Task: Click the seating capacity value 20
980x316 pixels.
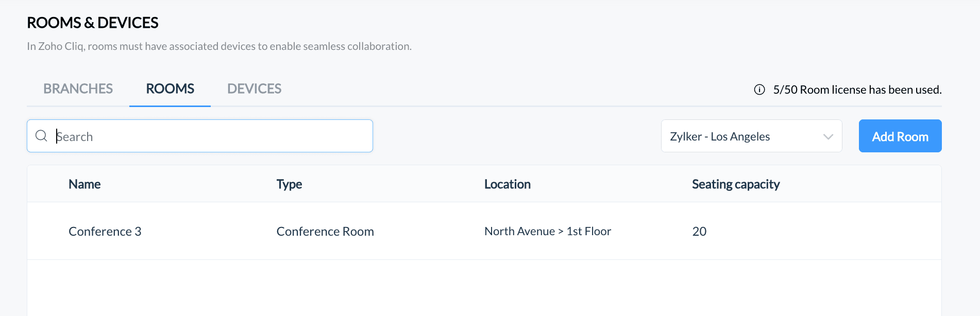Action: pos(699,231)
